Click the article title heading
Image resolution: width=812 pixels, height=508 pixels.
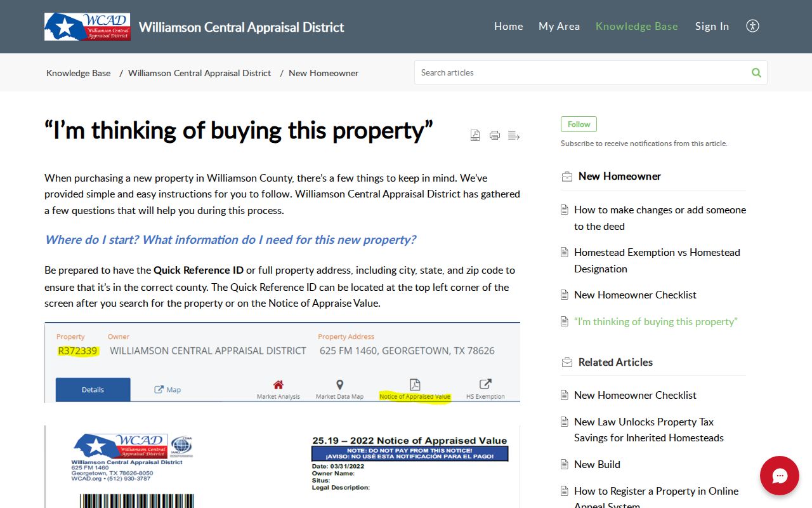click(x=239, y=131)
